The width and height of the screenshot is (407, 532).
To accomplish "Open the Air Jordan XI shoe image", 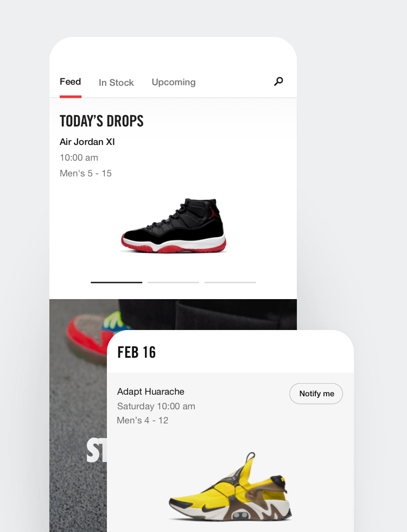I will pyautogui.click(x=174, y=226).
